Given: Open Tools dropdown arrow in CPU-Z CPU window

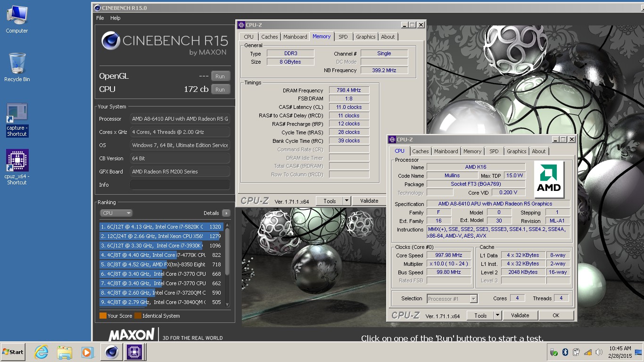Looking at the screenshot, I should coord(497,315).
